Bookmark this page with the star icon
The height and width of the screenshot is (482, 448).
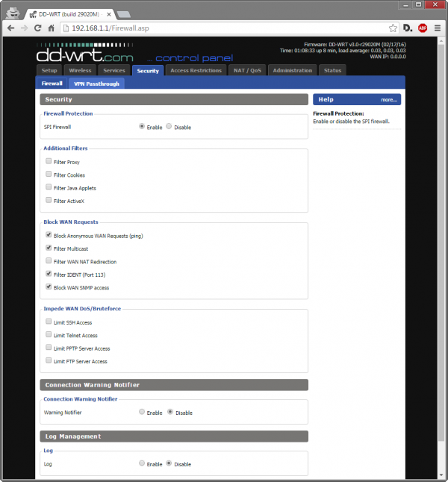coord(393,28)
